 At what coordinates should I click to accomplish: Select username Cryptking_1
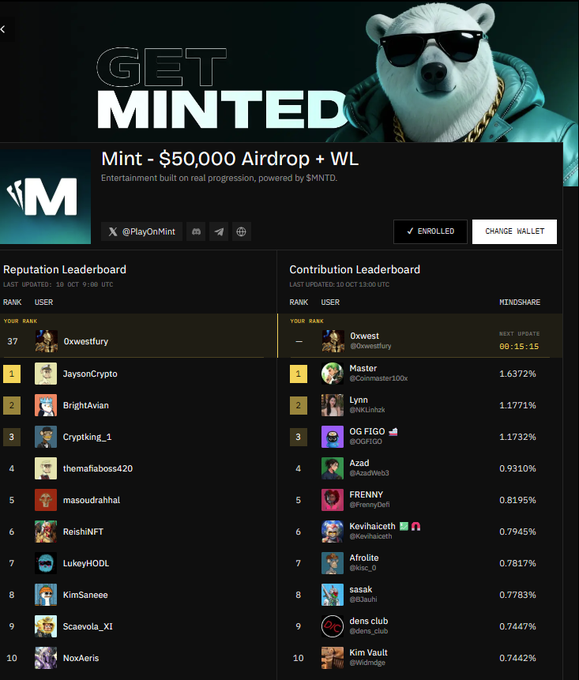pos(87,437)
